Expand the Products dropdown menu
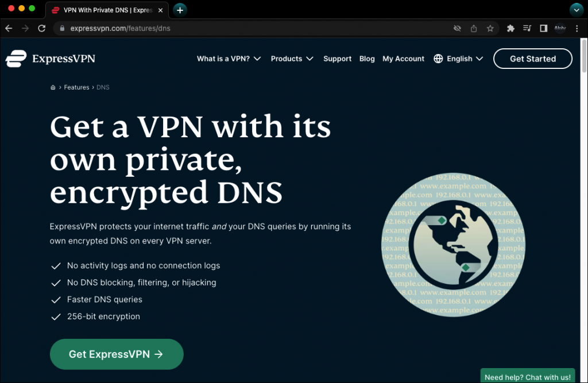The height and width of the screenshot is (383, 588). 292,59
